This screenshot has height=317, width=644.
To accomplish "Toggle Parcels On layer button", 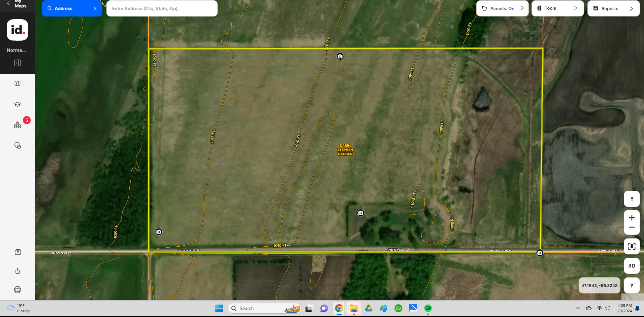I will [502, 8].
